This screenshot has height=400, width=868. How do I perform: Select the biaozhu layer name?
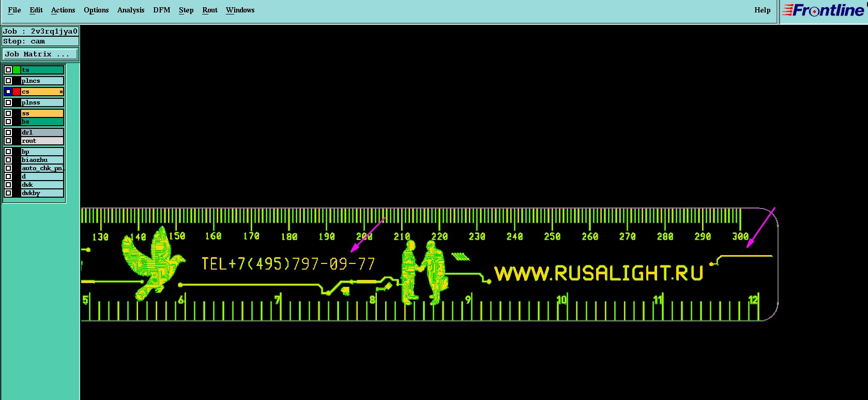click(x=42, y=160)
